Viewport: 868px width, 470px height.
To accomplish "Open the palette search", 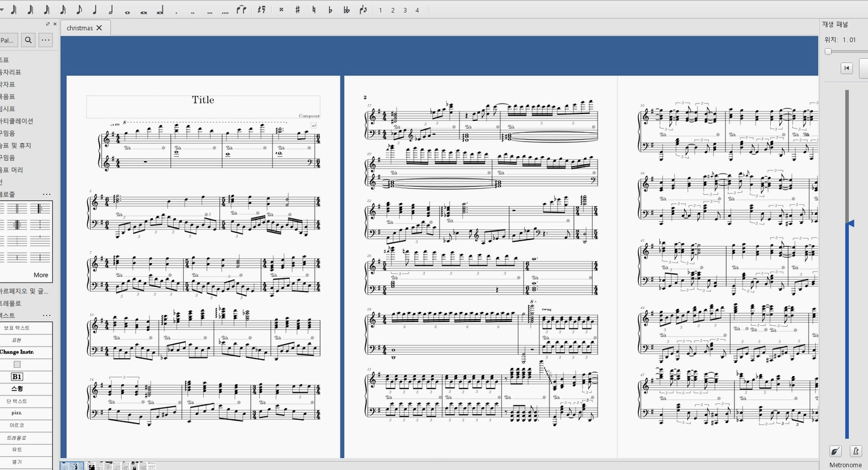I will [28, 40].
